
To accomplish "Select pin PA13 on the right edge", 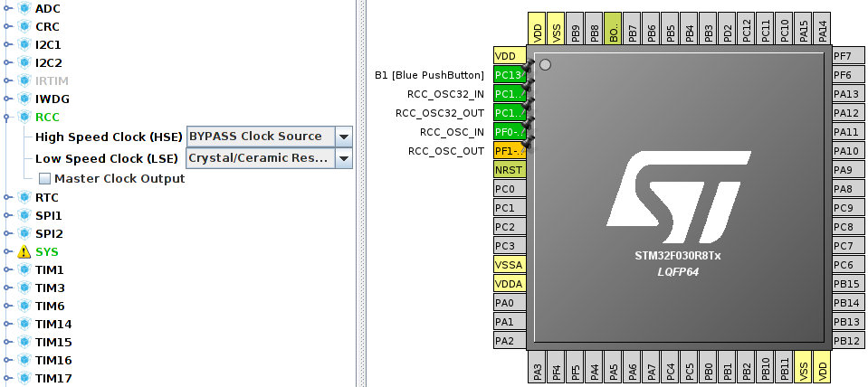I will pos(849,94).
